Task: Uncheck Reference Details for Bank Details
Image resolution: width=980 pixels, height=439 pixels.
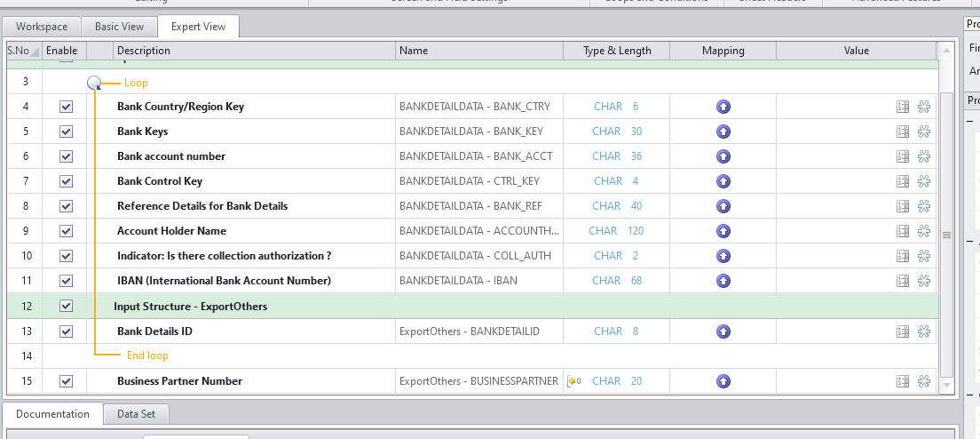Action: pos(66,206)
